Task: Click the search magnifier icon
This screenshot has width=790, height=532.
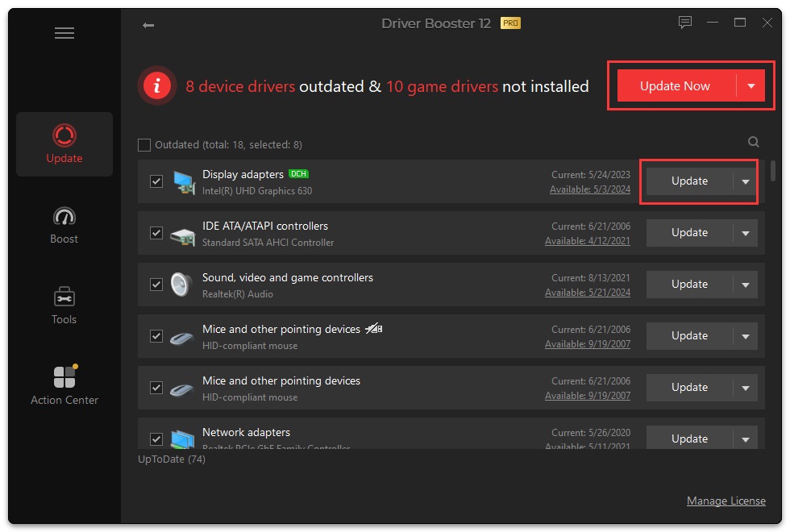Action: [x=753, y=142]
